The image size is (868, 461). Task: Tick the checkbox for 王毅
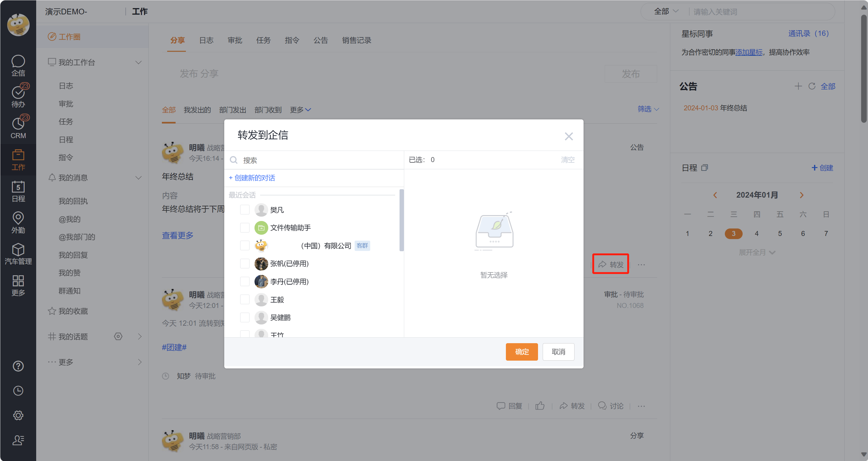point(245,299)
